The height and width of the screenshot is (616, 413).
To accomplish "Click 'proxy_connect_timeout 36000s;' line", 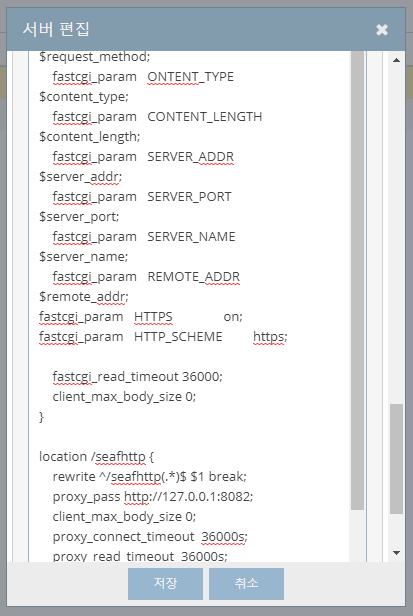I will point(150,537).
